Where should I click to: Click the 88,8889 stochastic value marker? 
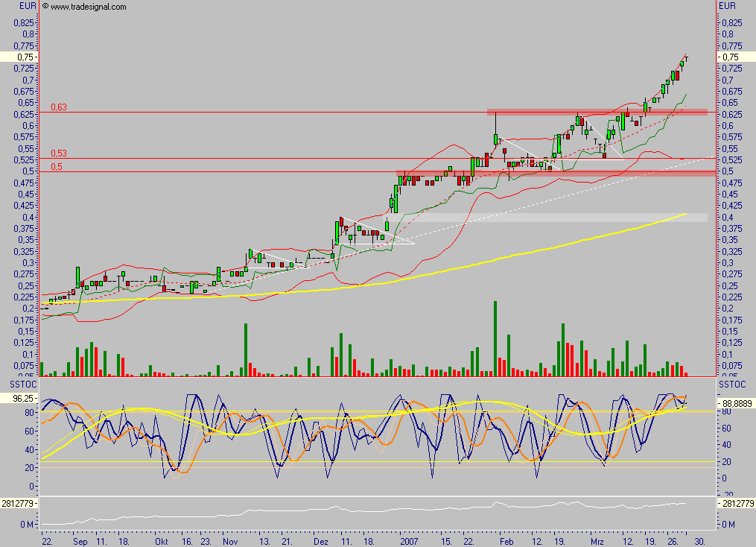pos(739,402)
